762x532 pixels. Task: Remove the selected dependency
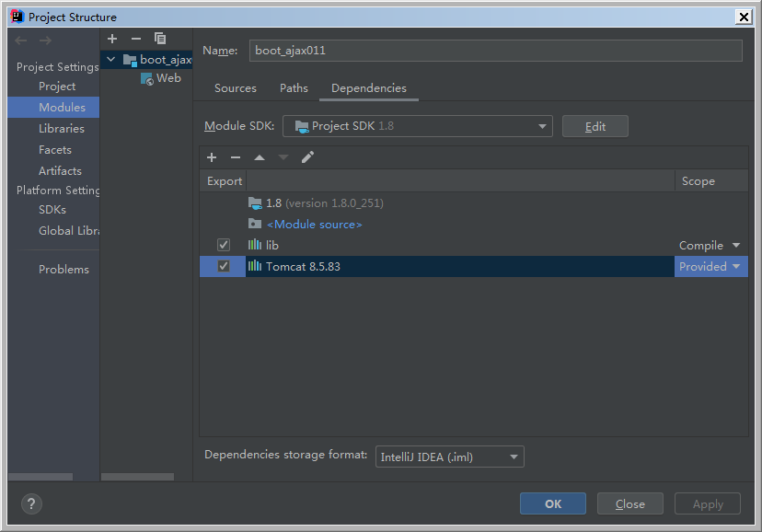(236, 157)
